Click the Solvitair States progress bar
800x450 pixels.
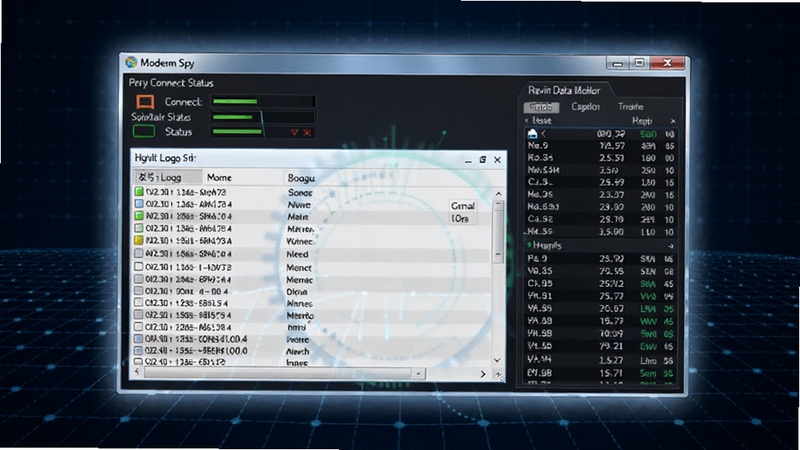(263, 117)
